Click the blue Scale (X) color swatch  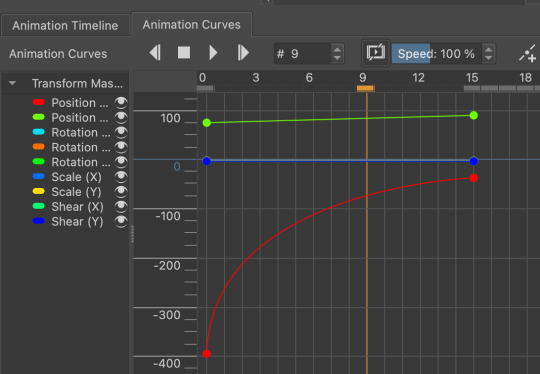39,176
